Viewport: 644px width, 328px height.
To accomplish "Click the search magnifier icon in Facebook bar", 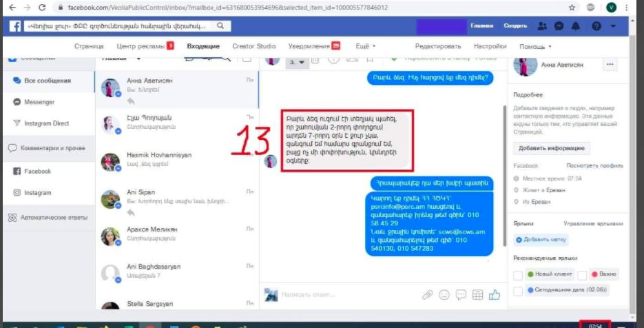I will (220, 26).
